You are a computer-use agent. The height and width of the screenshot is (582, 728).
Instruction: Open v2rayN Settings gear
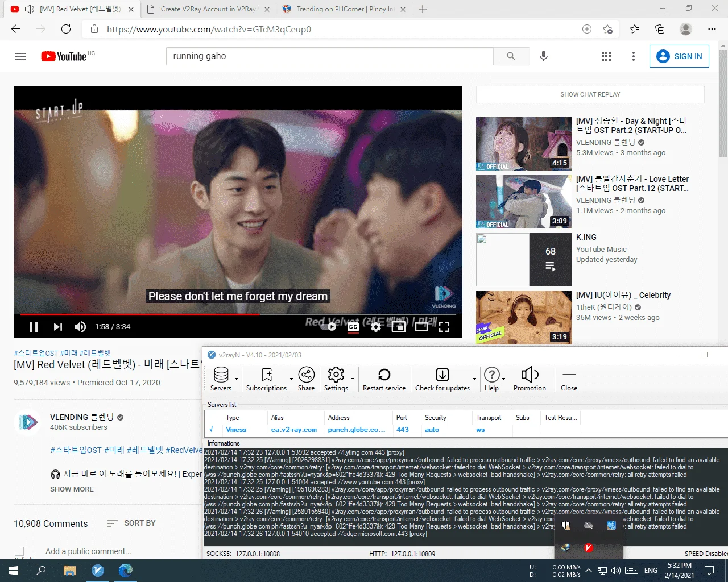tap(336, 379)
